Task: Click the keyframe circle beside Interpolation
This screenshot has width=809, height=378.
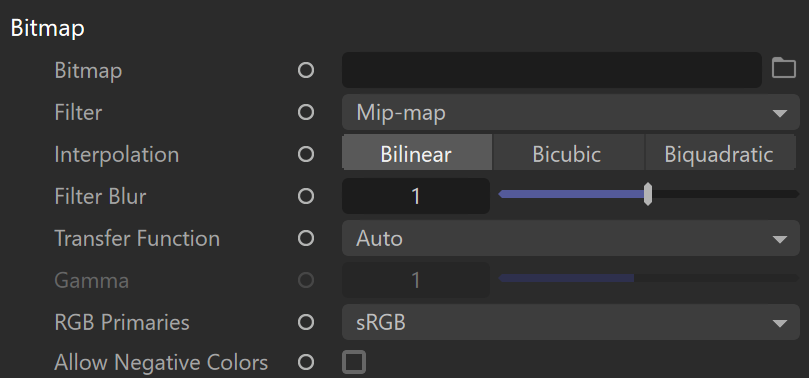Action: click(x=306, y=154)
